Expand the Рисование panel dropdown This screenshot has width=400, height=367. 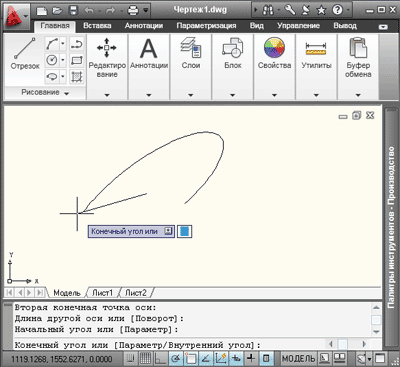click(x=67, y=94)
